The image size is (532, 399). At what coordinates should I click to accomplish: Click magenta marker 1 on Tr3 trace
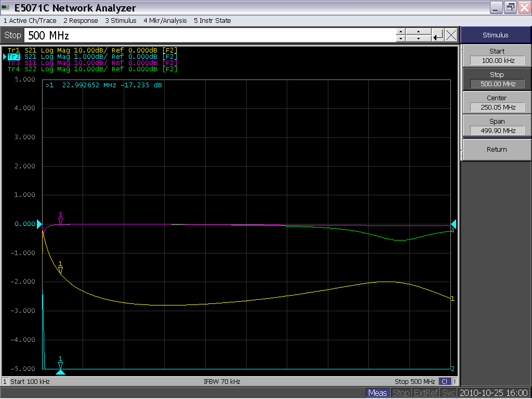click(x=60, y=218)
